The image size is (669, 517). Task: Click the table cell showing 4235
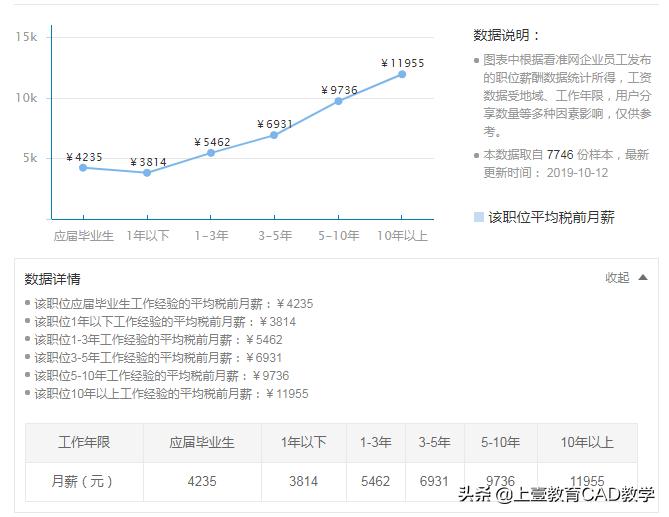click(202, 482)
